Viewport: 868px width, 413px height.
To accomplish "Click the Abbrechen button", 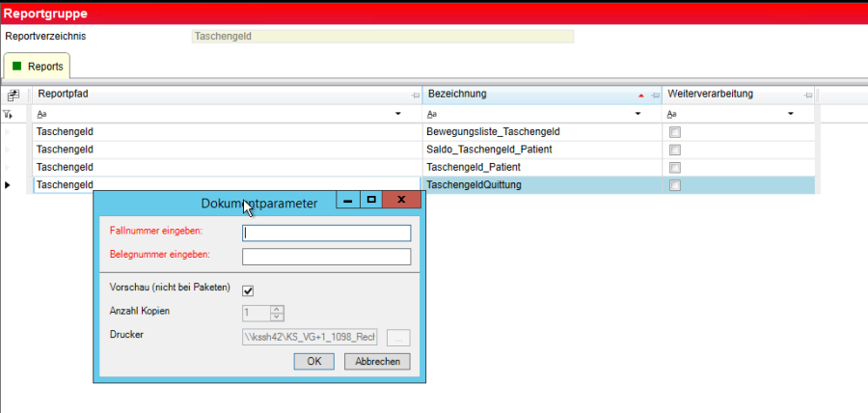I will pos(377,362).
